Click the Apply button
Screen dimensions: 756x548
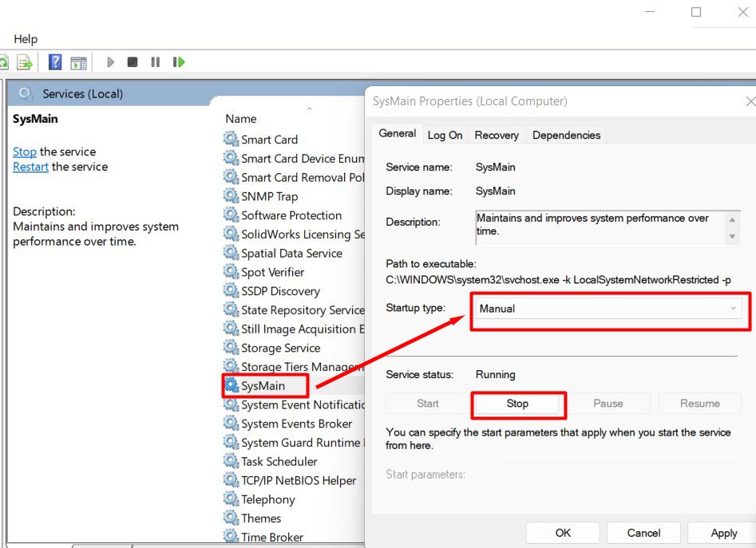723,533
